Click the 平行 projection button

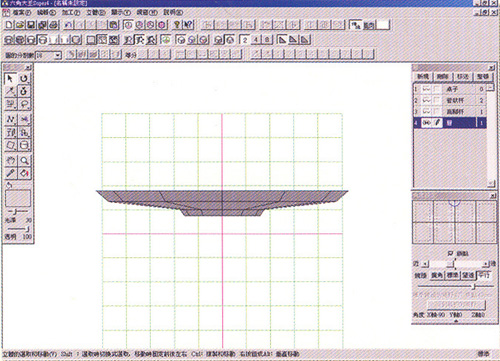[484, 276]
